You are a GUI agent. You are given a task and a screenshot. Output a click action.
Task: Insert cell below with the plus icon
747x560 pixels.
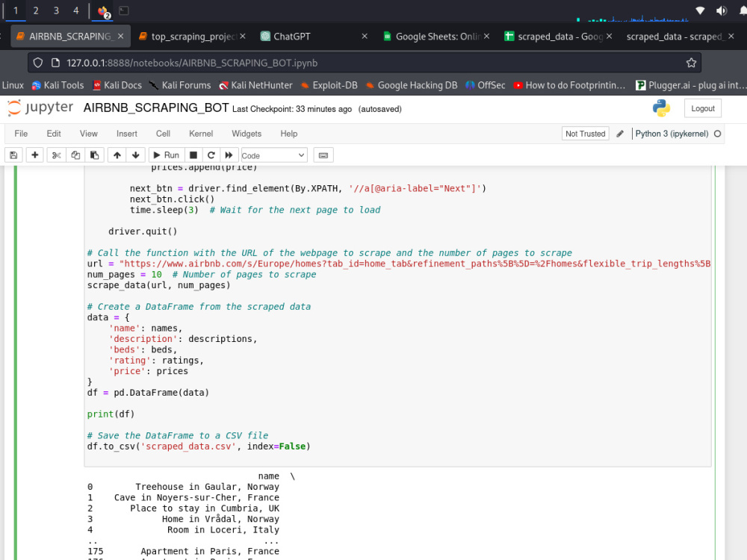coord(35,155)
